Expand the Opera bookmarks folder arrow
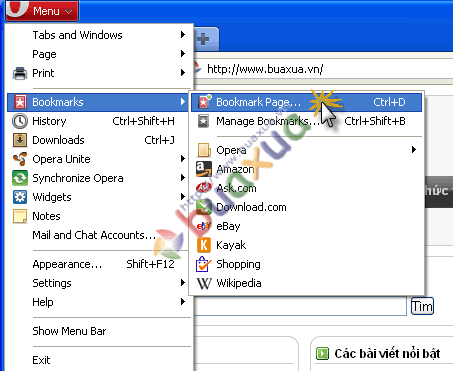 click(414, 150)
